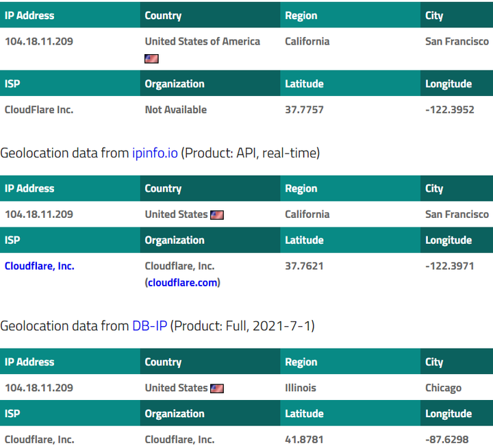This screenshot has height=448, width=493.
Task: Click the United States of America country text
Action: [x=203, y=42]
